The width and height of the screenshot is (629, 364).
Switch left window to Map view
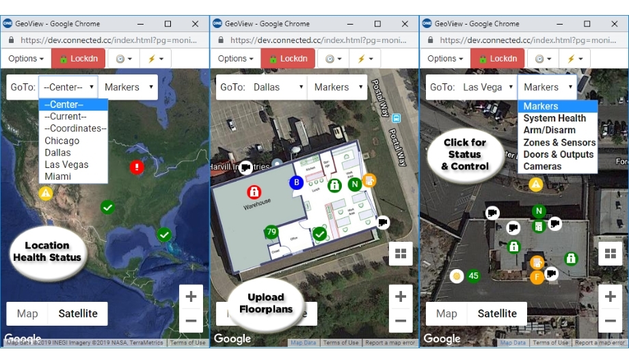click(27, 313)
